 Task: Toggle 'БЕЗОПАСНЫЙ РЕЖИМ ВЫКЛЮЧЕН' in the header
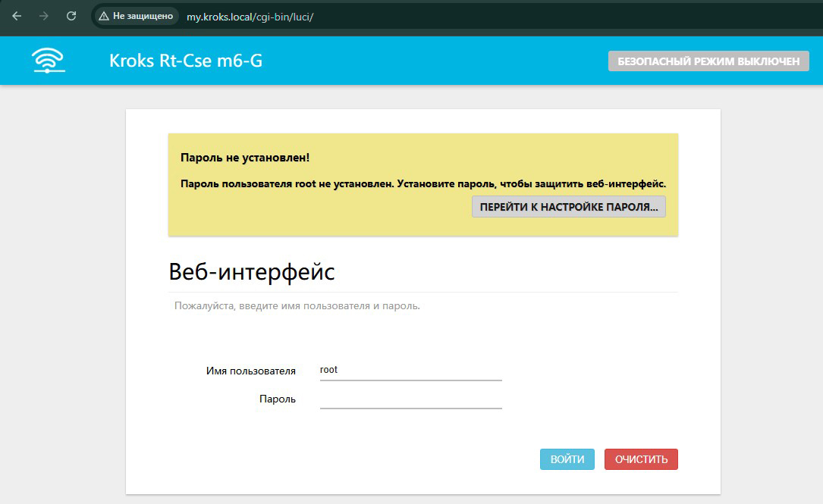[x=709, y=61]
